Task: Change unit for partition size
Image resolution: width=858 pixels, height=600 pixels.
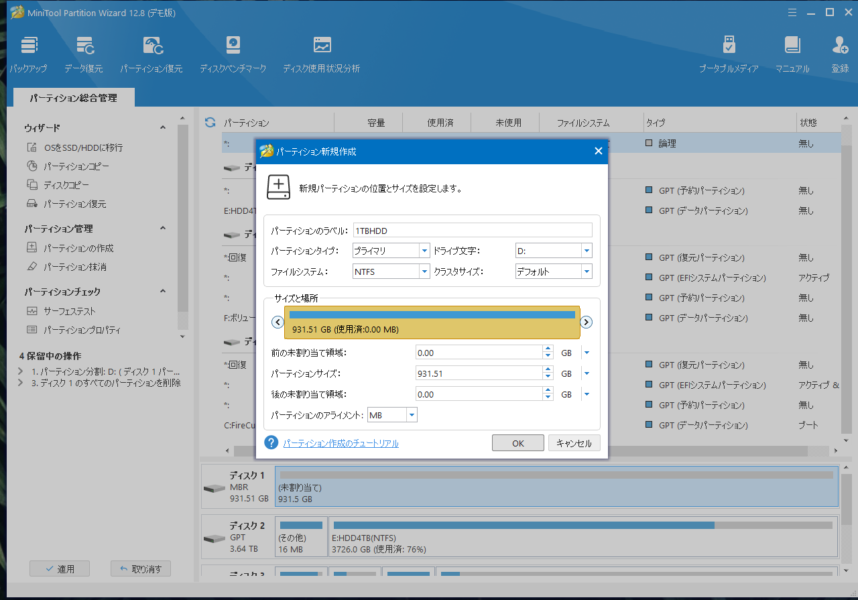Action: (587, 374)
